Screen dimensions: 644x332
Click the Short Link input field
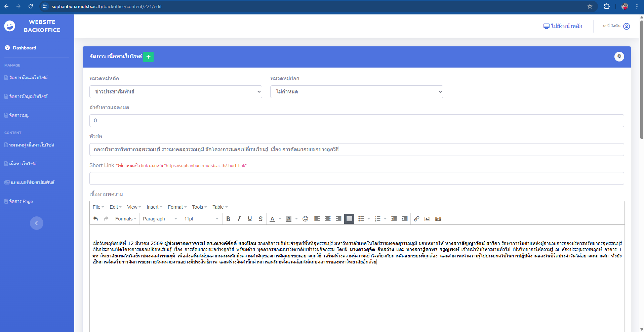pos(356,178)
